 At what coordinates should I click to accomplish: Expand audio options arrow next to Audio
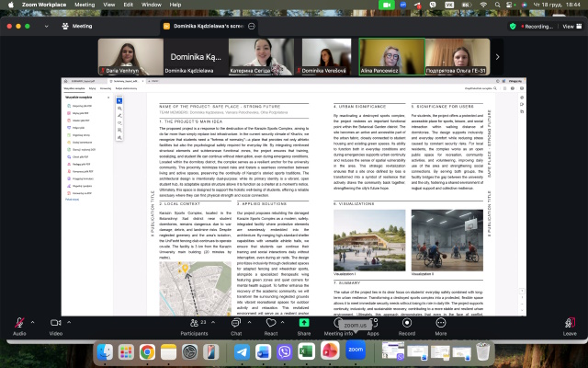coord(35,324)
